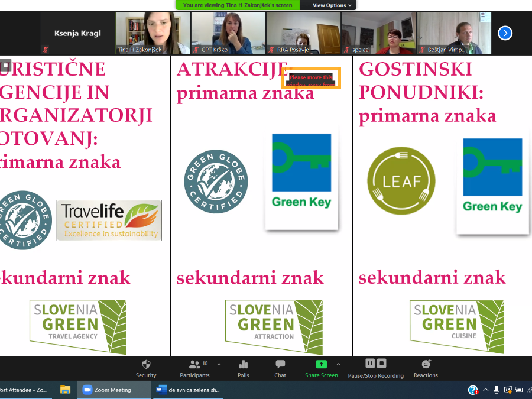The image size is (532, 399).
Task: Open Zoom Security options
Action: coord(146,369)
